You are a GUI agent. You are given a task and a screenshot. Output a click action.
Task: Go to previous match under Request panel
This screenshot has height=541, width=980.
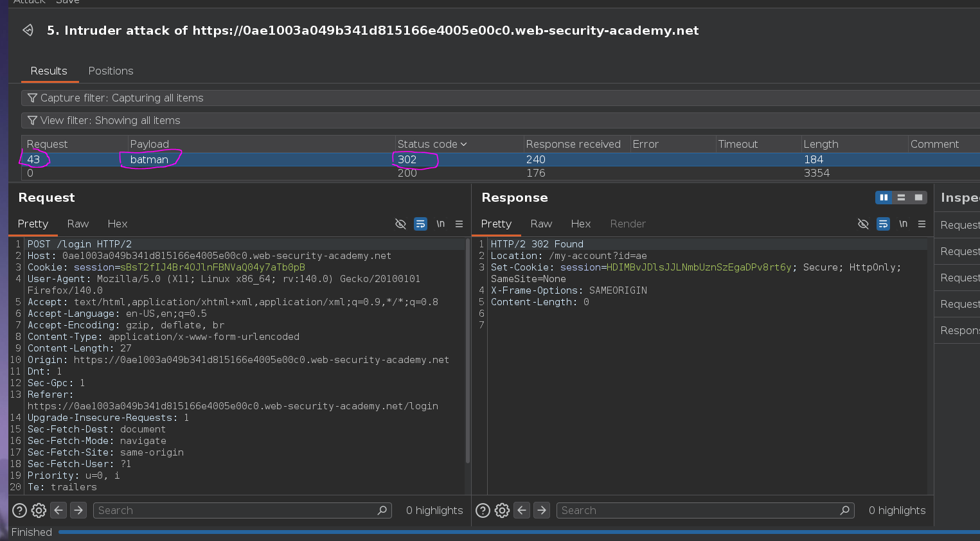pyautogui.click(x=58, y=510)
